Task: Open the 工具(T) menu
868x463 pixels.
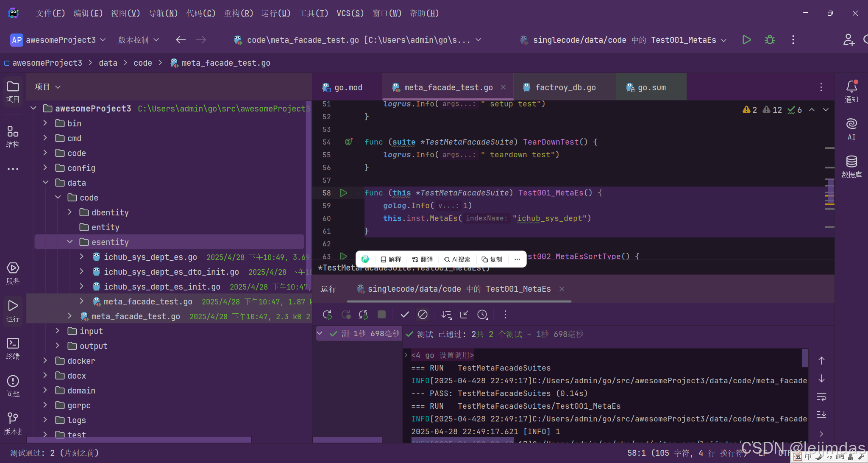Action: point(313,13)
